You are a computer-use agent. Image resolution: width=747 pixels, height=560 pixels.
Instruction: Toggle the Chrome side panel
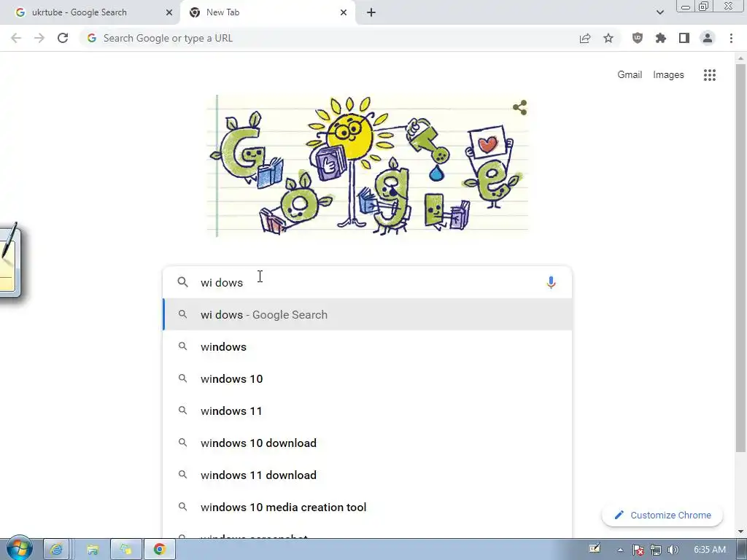click(684, 38)
